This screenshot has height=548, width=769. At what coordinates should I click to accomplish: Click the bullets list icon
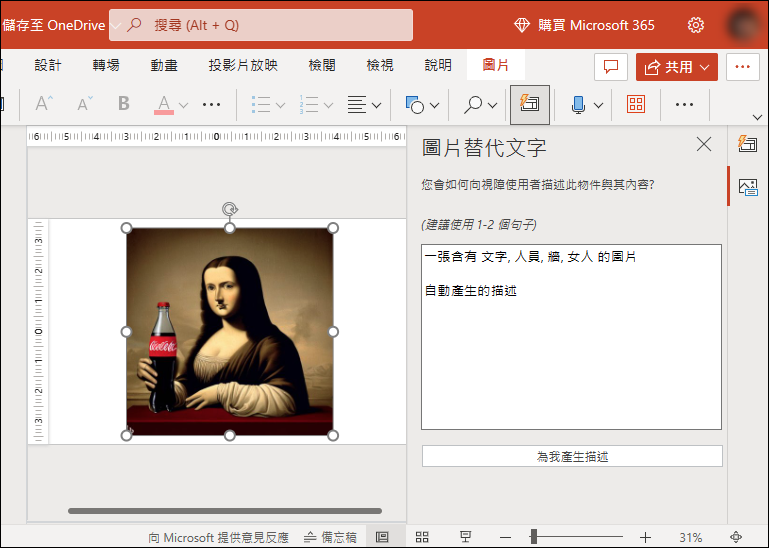(260, 104)
